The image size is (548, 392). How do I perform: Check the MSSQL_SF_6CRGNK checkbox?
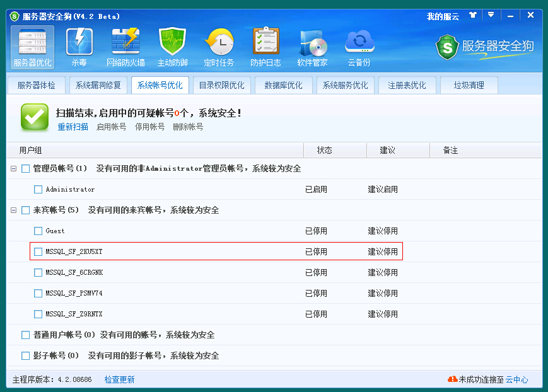pos(38,272)
